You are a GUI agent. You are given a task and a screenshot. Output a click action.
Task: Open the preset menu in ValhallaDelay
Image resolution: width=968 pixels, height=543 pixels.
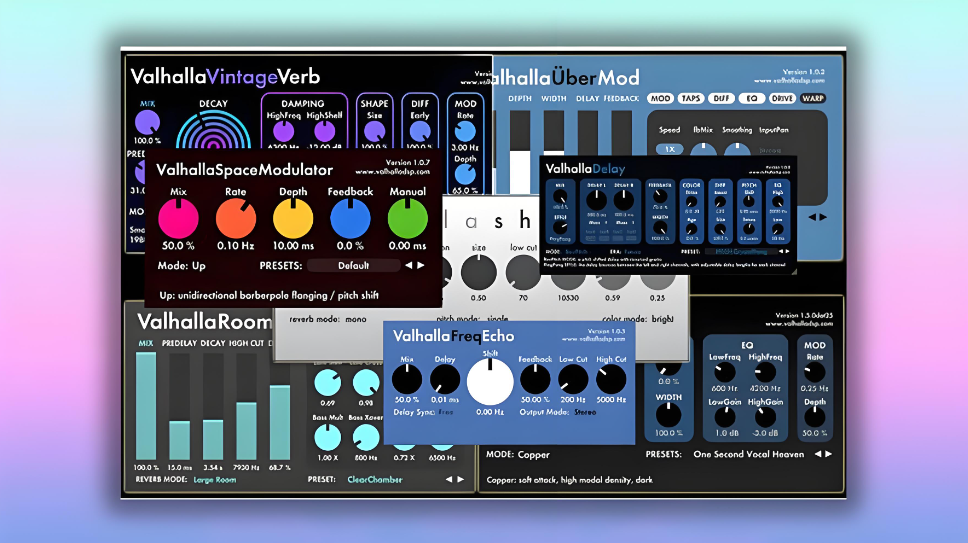tap(740, 251)
